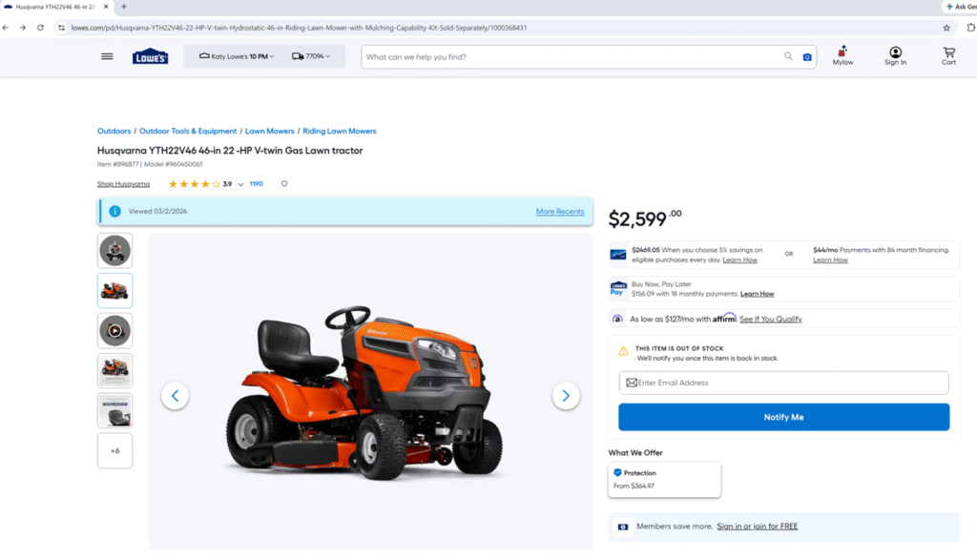977x560 pixels.
Task: Save item with heart favorite icon
Action: pyautogui.click(x=284, y=184)
